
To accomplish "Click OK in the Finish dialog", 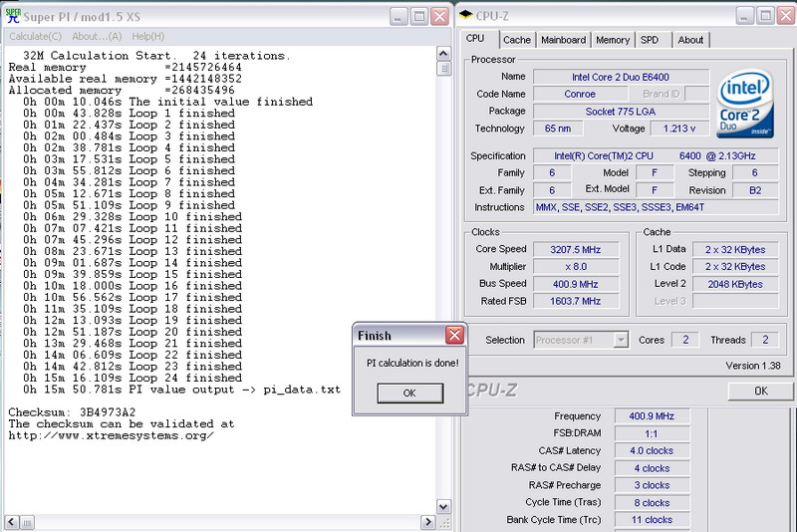I will point(409,393).
